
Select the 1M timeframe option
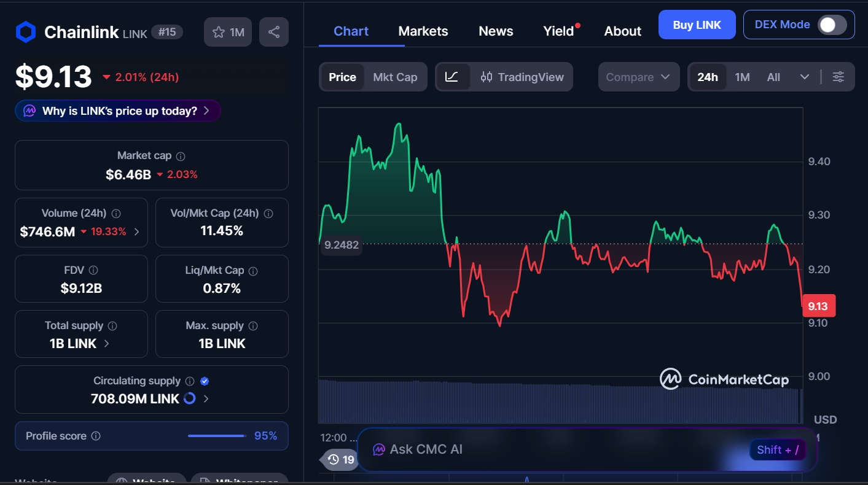[742, 77]
